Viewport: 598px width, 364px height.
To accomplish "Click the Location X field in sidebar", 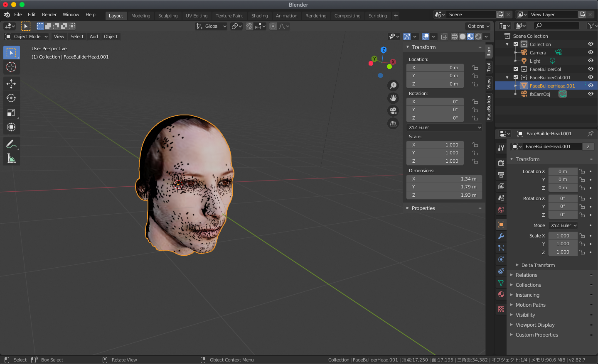I will [435, 68].
